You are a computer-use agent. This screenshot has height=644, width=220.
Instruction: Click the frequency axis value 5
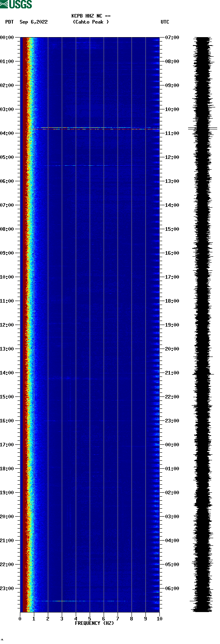(x=90, y=619)
